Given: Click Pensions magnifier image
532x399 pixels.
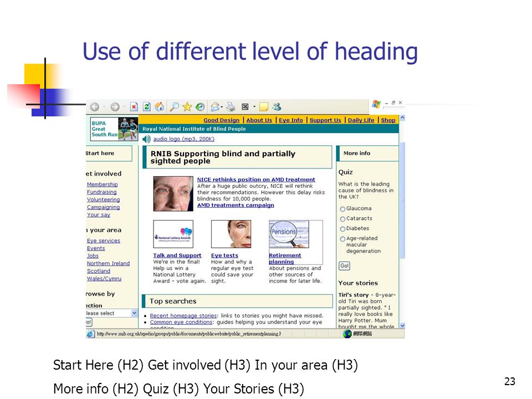Looking at the screenshot, I should (289, 234).
